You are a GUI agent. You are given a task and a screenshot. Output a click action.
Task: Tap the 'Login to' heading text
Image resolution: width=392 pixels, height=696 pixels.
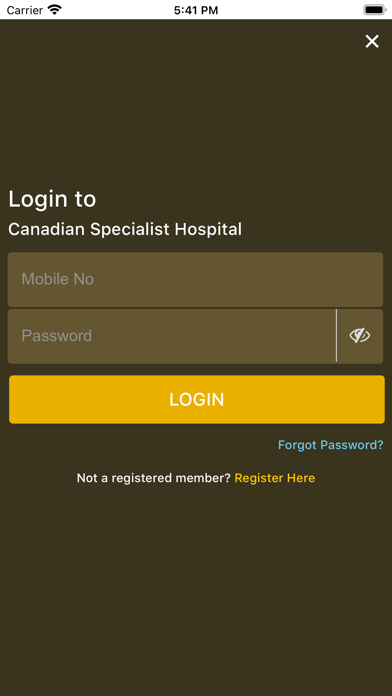coord(52,199)
